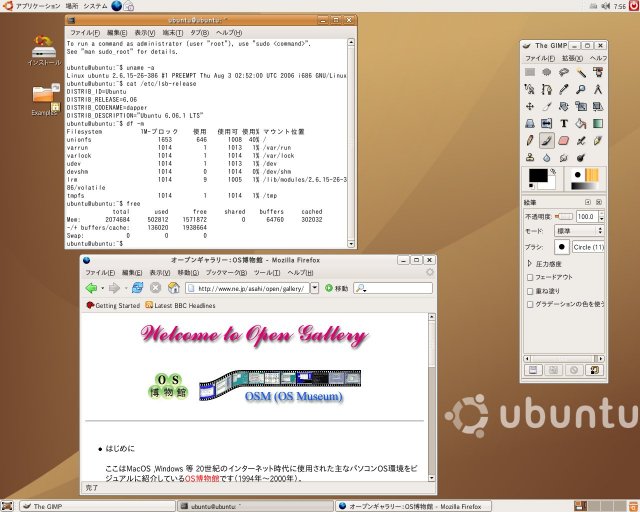
Task: Open the モード dropdown set to 標準
Action: coord(579,231)
